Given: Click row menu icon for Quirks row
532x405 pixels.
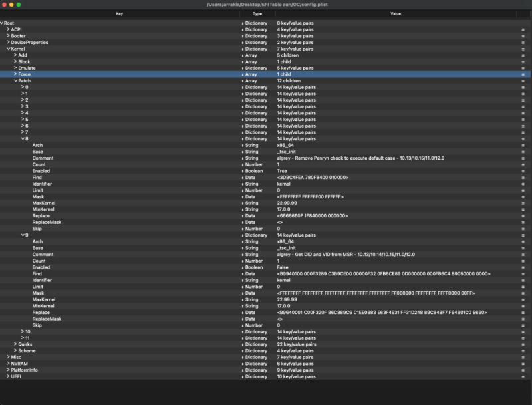Looking at the screenshot, I should [523, 344].
